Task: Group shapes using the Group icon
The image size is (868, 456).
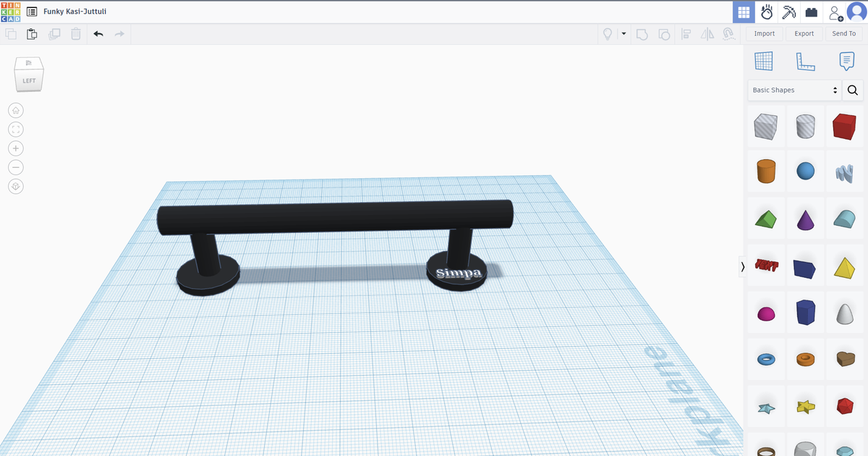Action: point(642,33)
